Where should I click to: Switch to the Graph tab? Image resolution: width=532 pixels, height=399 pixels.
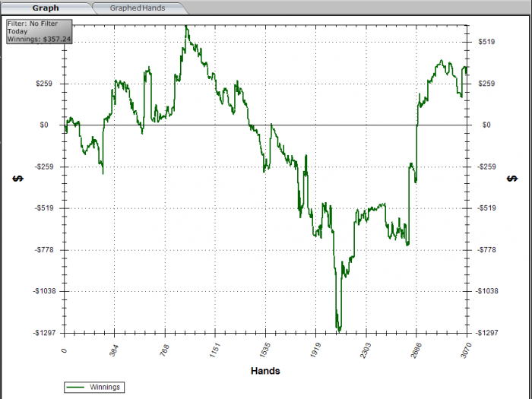[x=46, y=8]
